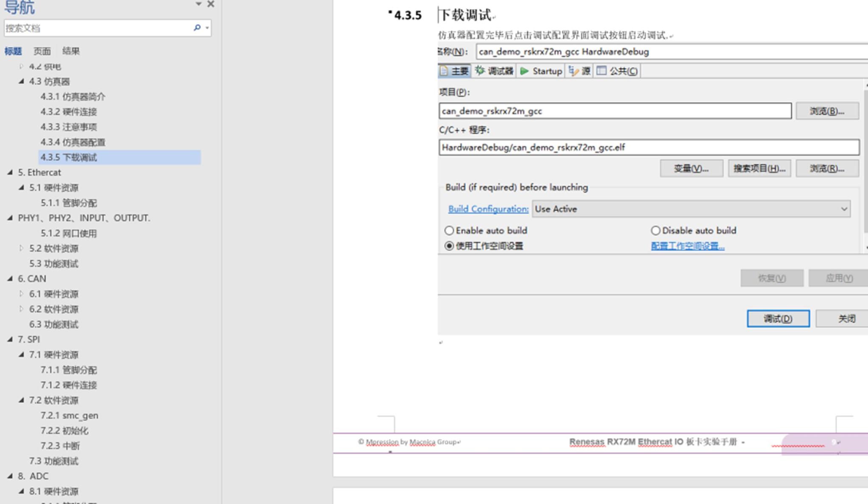The width and height of the screenshot is (868, 504).
Task: Click the 浏览(B) button beside project field
Action: 827,111
